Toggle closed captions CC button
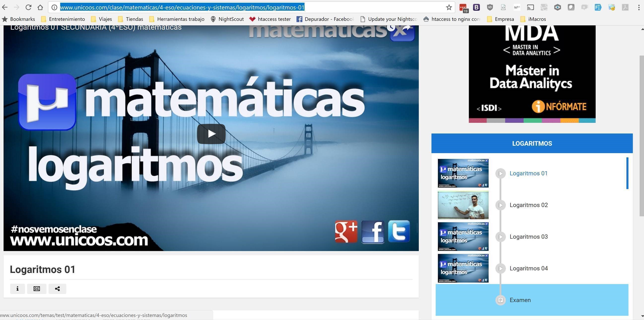 point(36,289)
